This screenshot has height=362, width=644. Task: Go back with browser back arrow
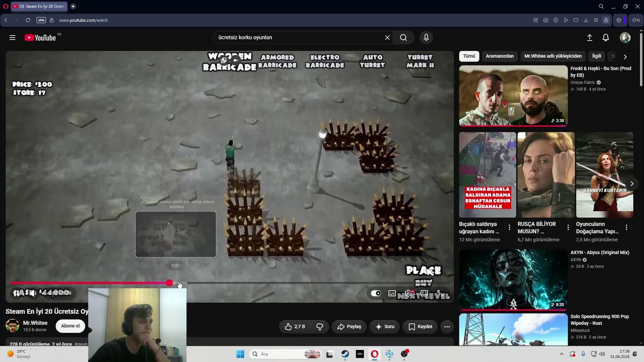tap(6, 20)
